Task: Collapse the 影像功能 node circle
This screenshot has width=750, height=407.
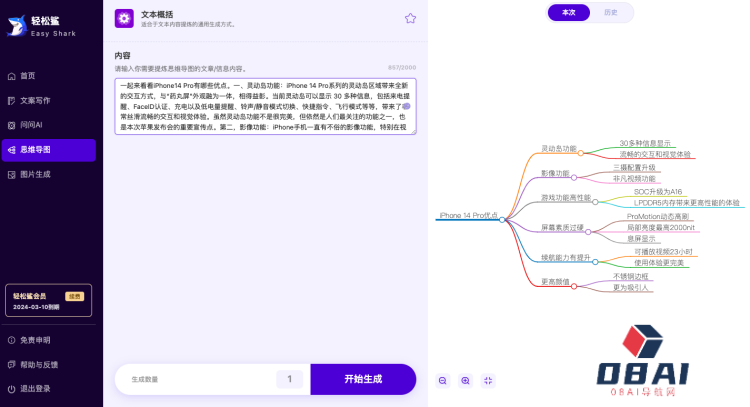Action: pyautogui.click(x=574, y=177)
